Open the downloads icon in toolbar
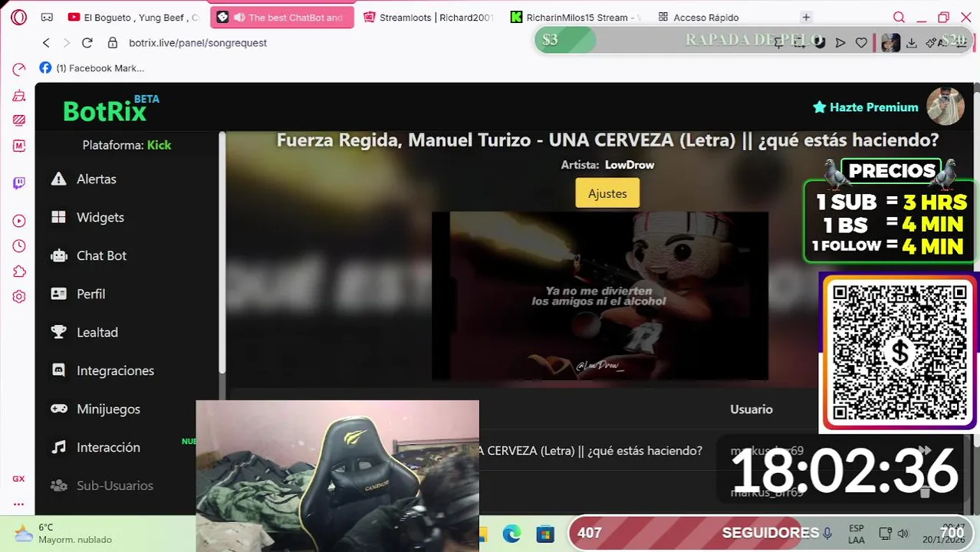Screen dimensions: 980x552 (x=911, y=43)
